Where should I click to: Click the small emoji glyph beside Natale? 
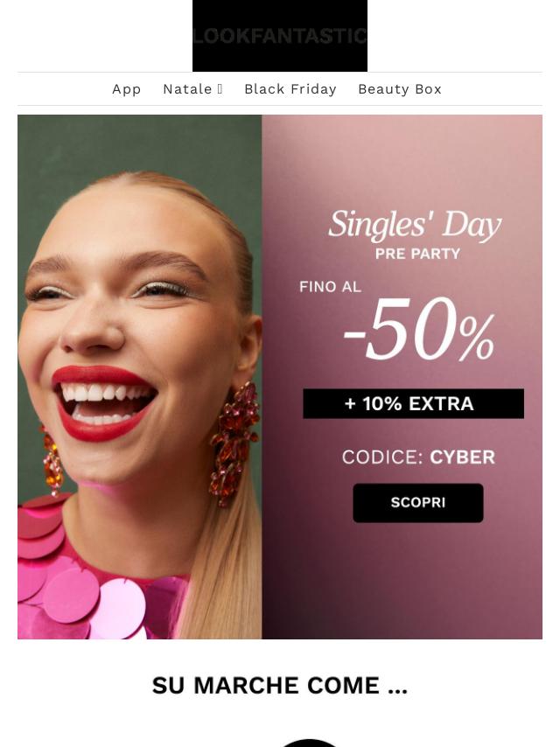(x=220, y=89)
